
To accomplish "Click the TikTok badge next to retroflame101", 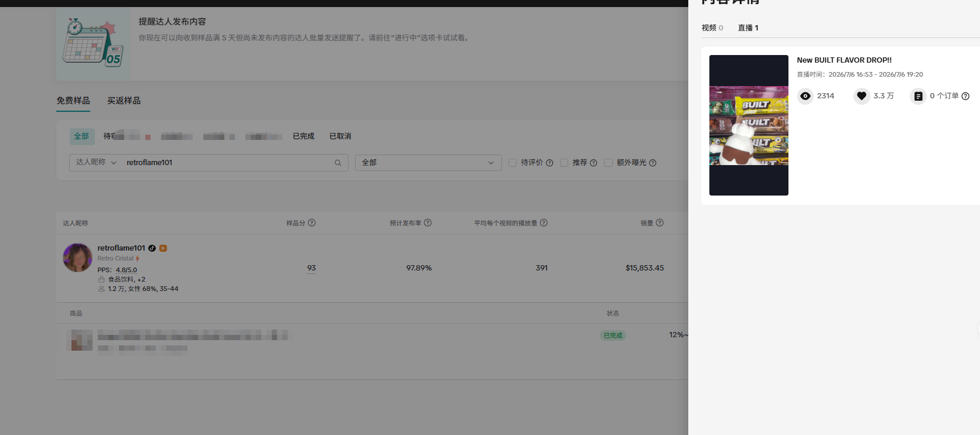I will pos(152,248).
